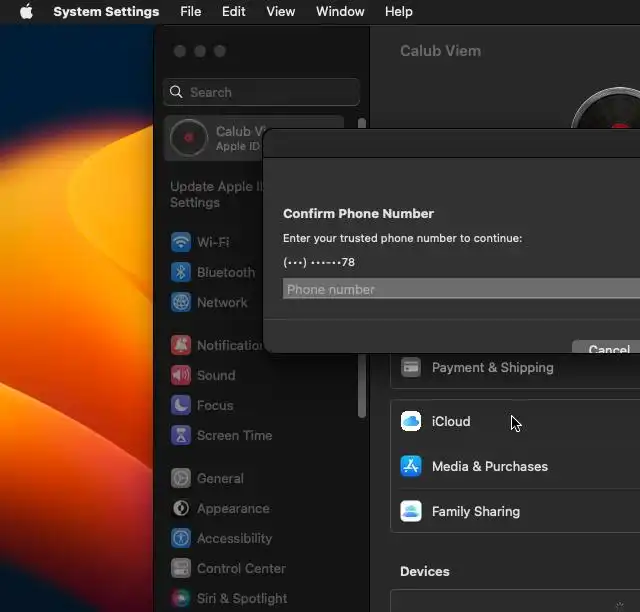The image size is (640, 612).
Task: Open the Family Sharing row label
Action: (476, 511)
